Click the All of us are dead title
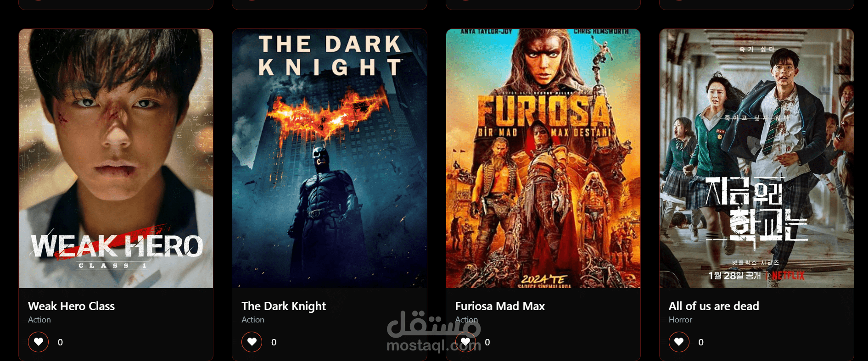The image size is (868, 361). [x=714, y=306]
